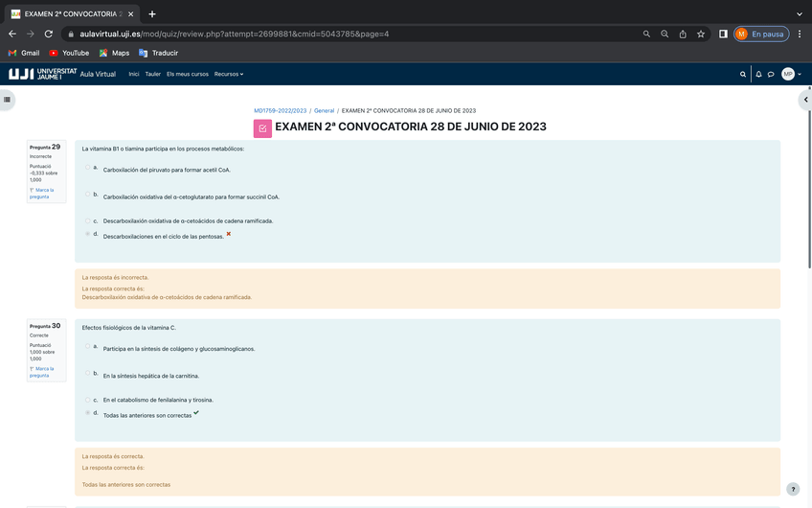Expand the Recursos dropdown menu
This screenshot has width=812, height=508.
[228, 74]
